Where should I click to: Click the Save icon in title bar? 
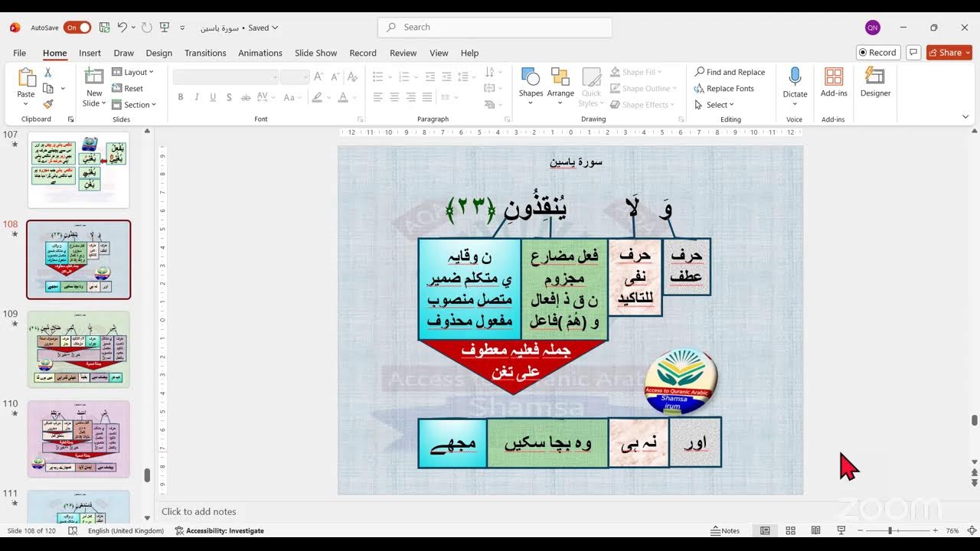[x=104, y=28]
